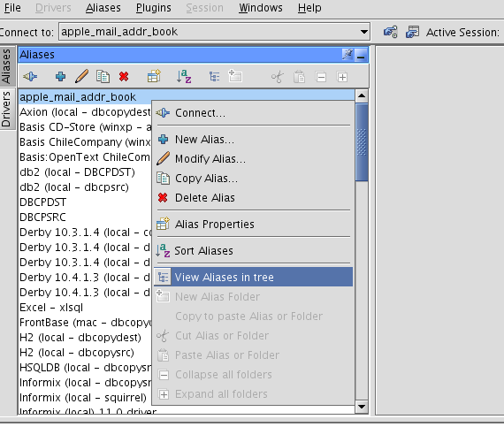Image resolution: width=504 pixels, height=427 pixels.
Task: Click the New Alias Folder toolbar icon
Action: [235, 76]
